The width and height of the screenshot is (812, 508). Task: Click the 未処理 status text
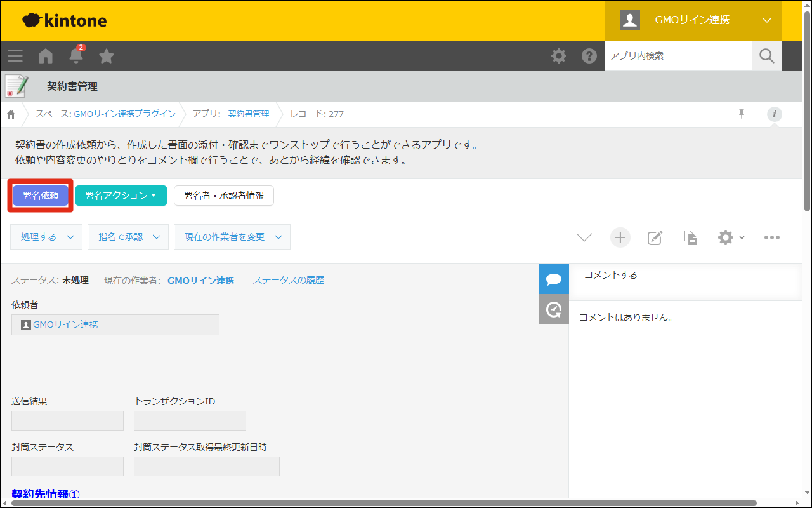point(75,280)
